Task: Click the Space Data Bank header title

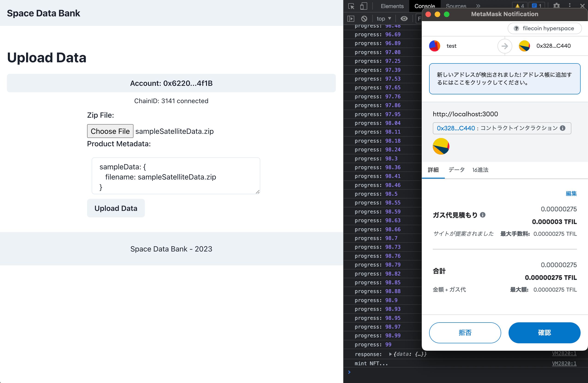Action: click(x=43, y=13)
